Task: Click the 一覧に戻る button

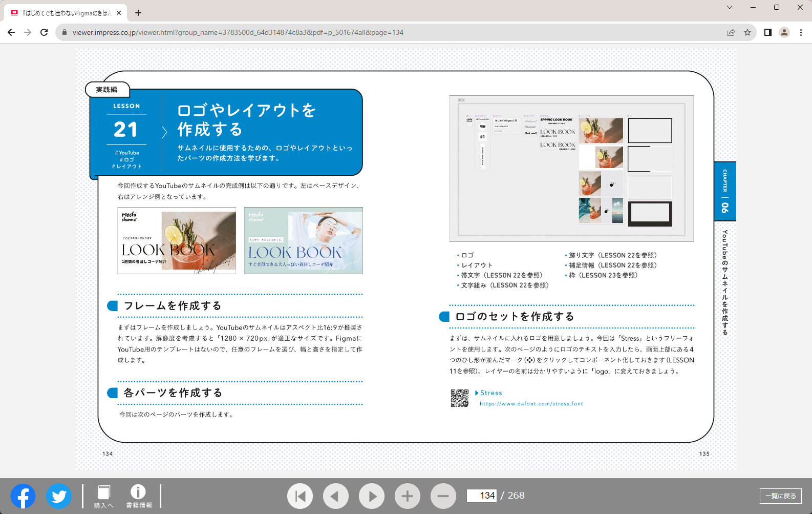Action: (x=781, y=496)
